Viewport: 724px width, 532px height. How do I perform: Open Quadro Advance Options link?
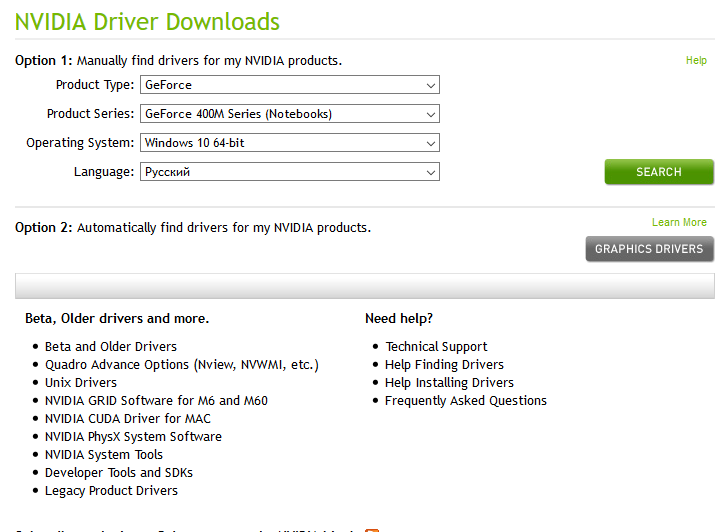181,365
